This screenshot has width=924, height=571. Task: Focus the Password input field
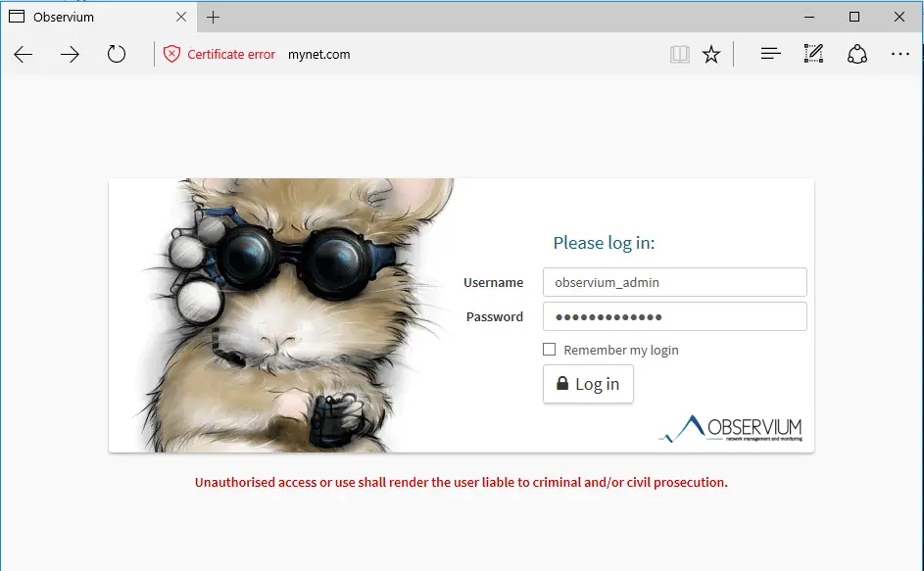(675, 316)
